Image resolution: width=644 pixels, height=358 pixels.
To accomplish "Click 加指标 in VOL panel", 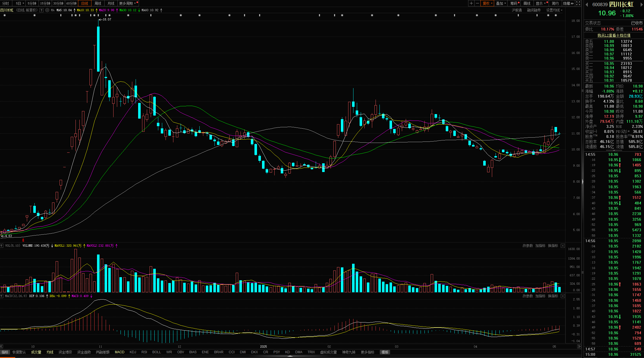I will point(540,246).
